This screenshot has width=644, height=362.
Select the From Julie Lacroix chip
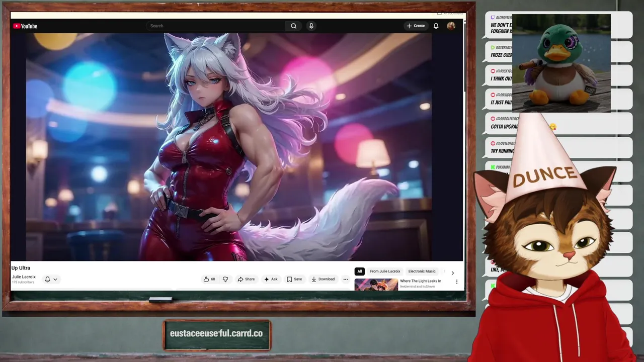pyautogui.click(x=385, y=271)
